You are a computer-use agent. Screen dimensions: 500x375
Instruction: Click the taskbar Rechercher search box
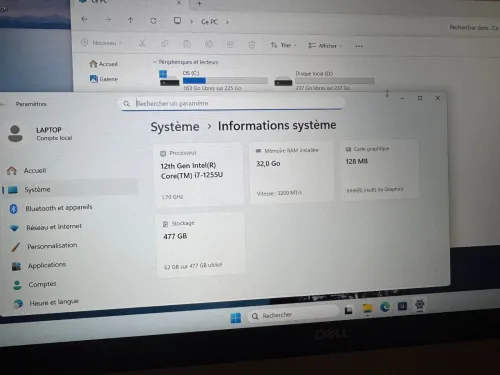pyautogui.click(x=293, y=314)
